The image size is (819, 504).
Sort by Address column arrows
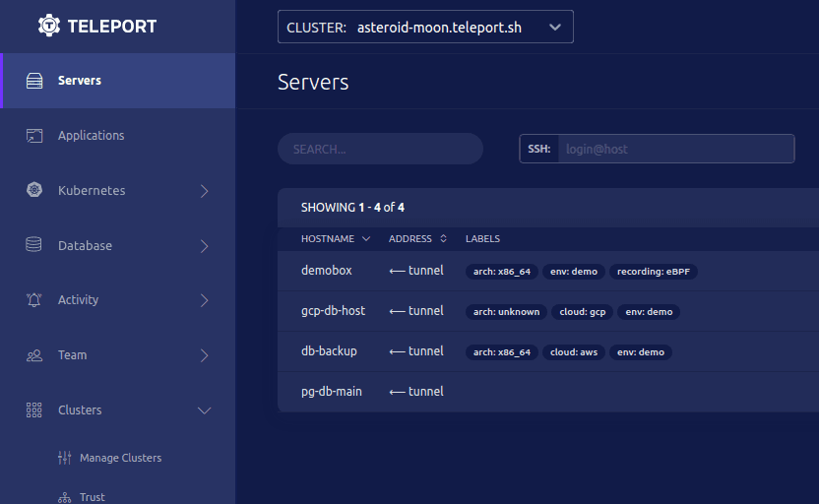pyautogui.click(x=443, y=238)
